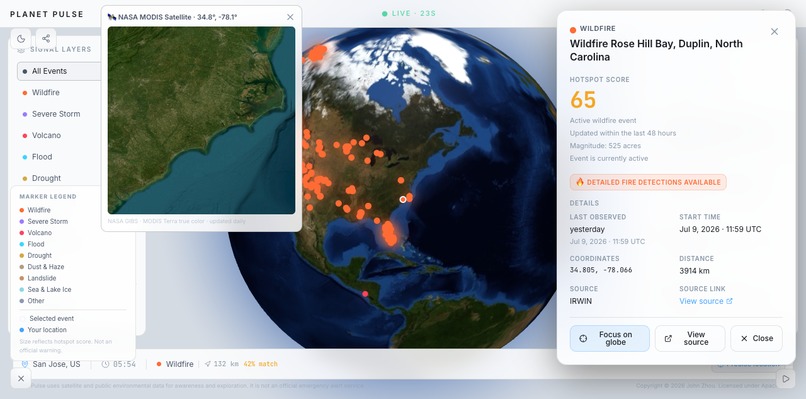Select the All Events layer filter

59,71
